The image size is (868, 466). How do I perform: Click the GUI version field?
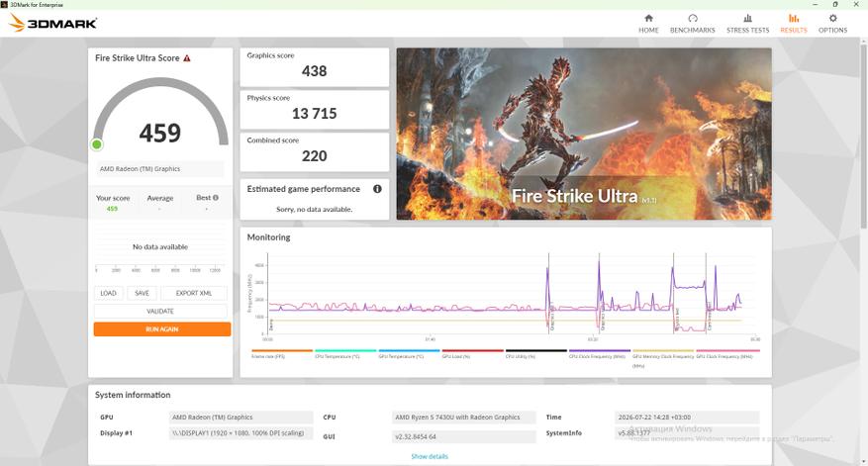tap(464, 436)
